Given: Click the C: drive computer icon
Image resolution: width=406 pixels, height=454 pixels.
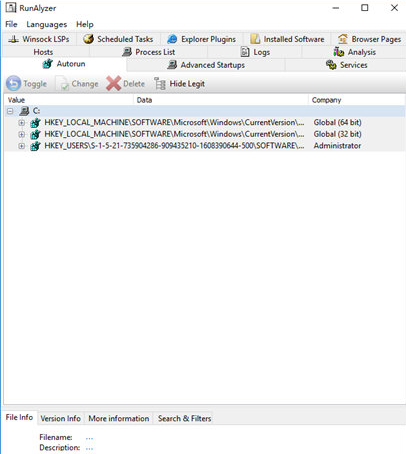Looking at the screenshot, I should [x=24, y=111].
